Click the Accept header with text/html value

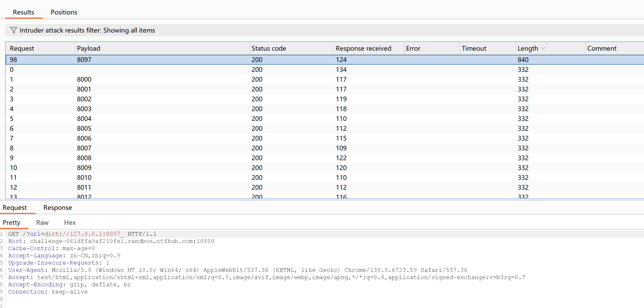coord(266,277)
